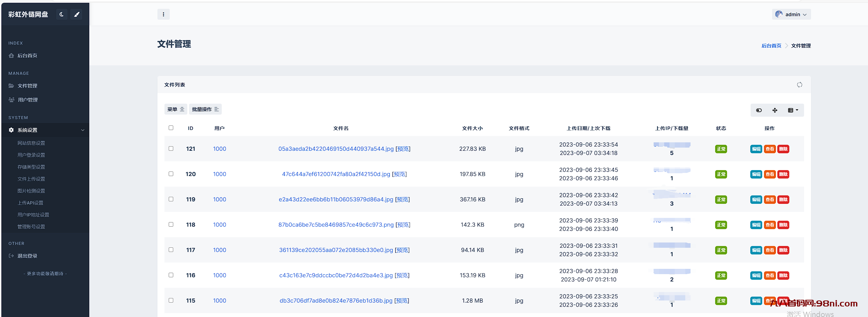Open 后台首页 in the sidebar

pyautogui.click(x=27, y=56)
